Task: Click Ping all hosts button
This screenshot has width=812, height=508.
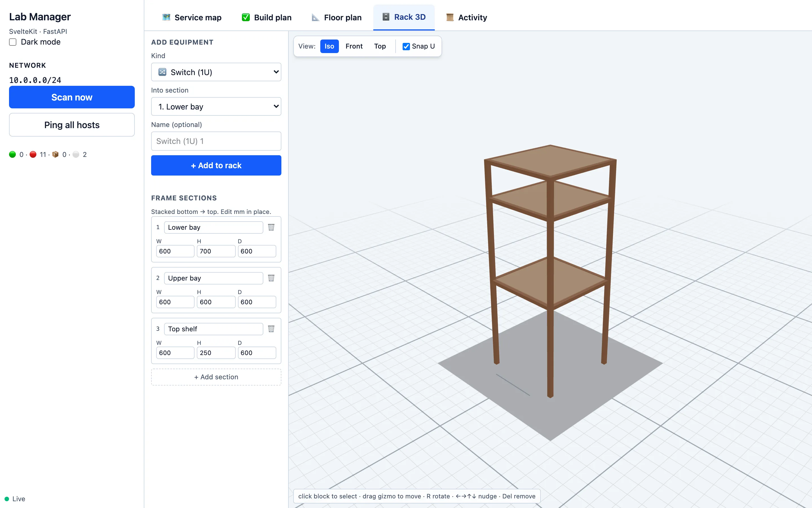Action: pyautogui.click(x=72, y=125)
